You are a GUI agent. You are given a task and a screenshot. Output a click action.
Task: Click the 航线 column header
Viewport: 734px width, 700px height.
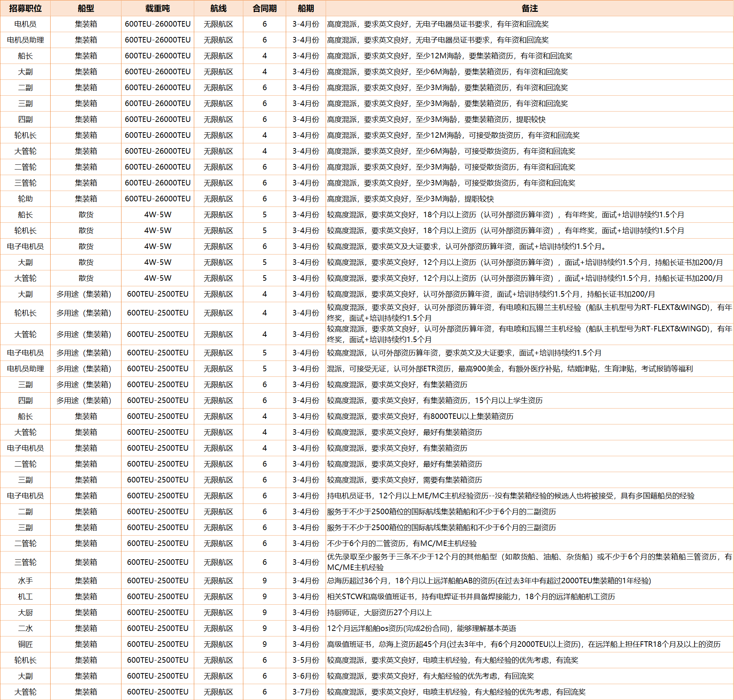(218, 8)
